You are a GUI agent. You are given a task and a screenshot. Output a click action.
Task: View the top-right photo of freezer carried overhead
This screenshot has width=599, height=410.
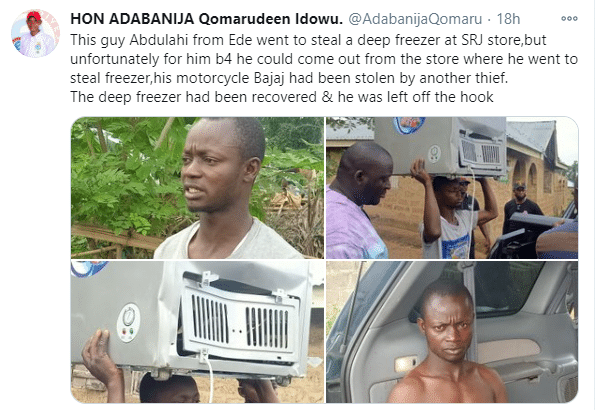452,188
